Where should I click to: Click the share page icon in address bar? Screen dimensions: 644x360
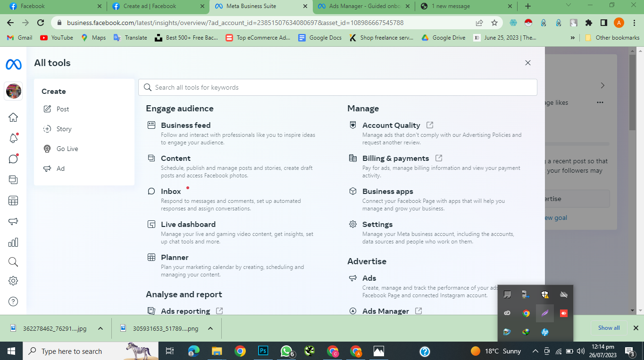click(x=479, y=23)
